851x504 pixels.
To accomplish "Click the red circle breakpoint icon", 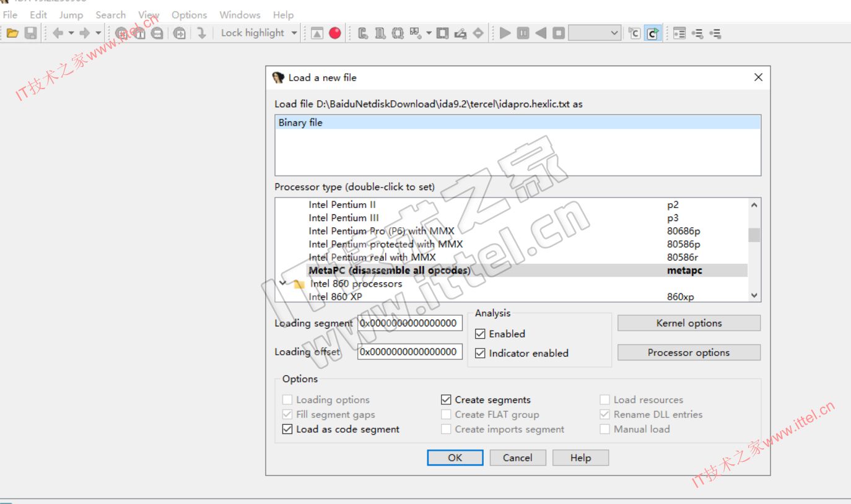I will pyautogui.click(x=335, y=33).
